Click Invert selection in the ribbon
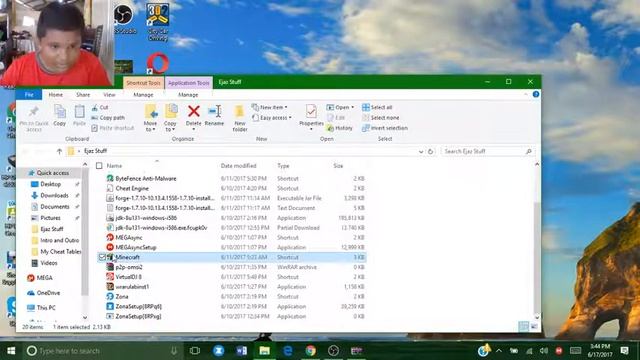The height and width of the screenshot is (360, 640). [385, 128]
